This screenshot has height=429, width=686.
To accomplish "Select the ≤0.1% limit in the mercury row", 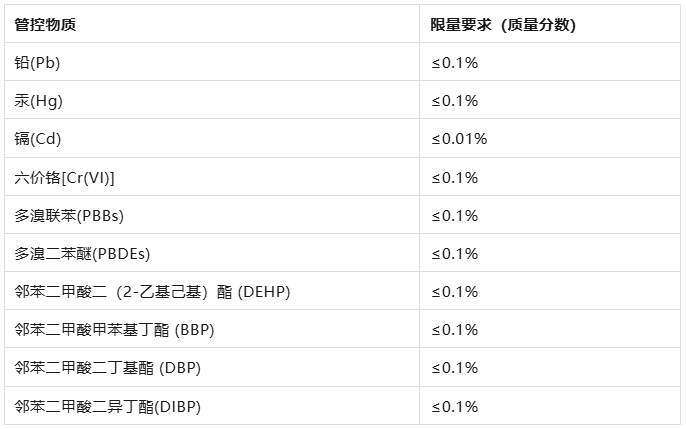I will [455, 101].
